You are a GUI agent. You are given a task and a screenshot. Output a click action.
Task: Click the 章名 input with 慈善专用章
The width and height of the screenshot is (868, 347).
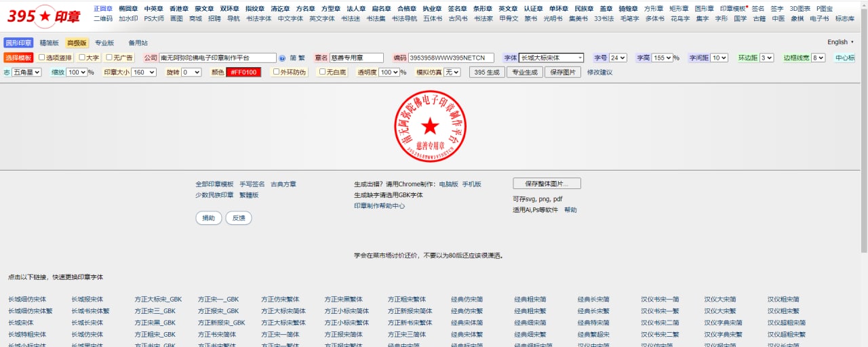click(357, 58)
